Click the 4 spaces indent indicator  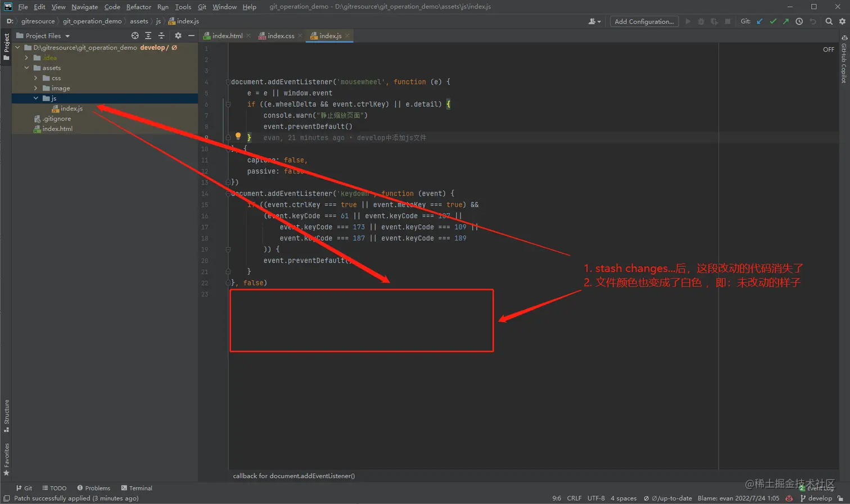tap(623, 498)
